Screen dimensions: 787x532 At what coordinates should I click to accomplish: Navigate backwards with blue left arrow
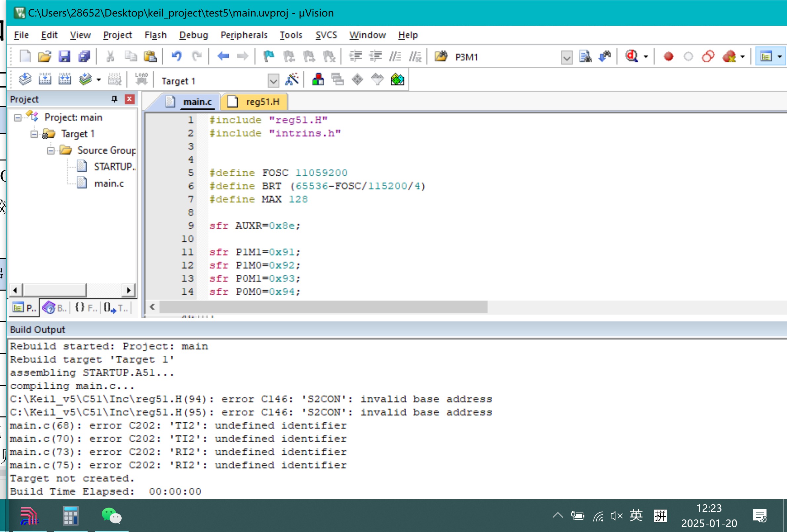pyautogui.click(x=223, y=56)
